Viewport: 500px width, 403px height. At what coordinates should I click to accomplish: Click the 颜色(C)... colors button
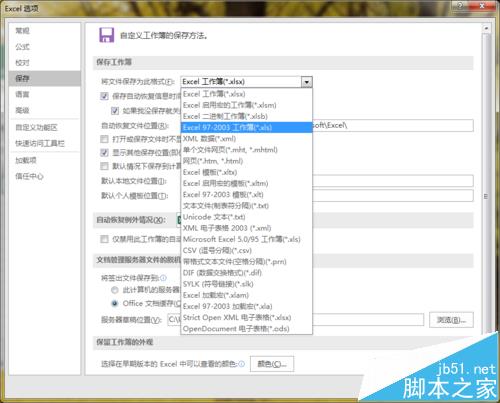pyautogui.click(x=272, y=364)
